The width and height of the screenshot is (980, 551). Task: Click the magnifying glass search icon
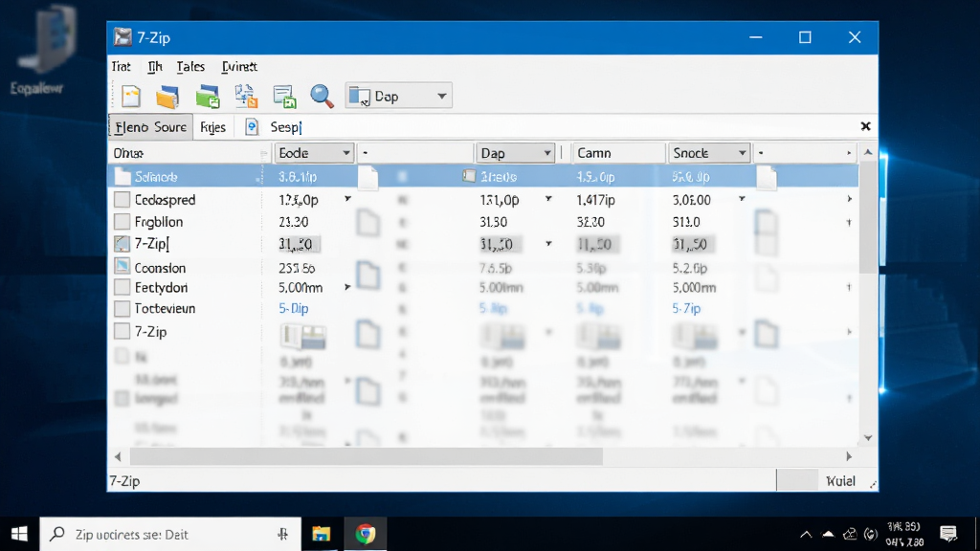322,97
